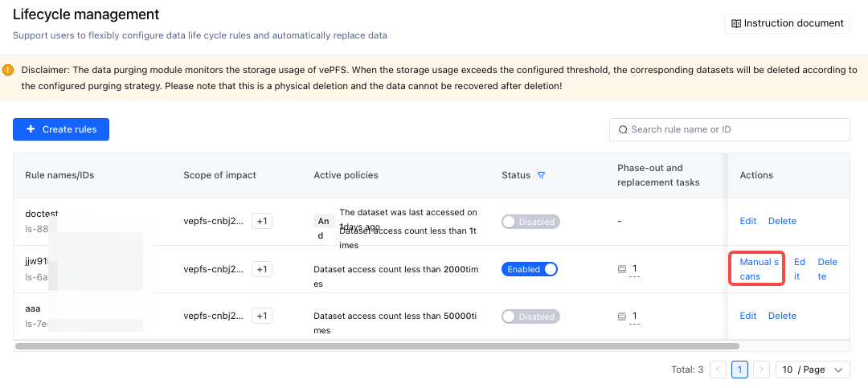Expand the +1 scope tag for doctest
The image size is (868, 388).
coord(262,222)
